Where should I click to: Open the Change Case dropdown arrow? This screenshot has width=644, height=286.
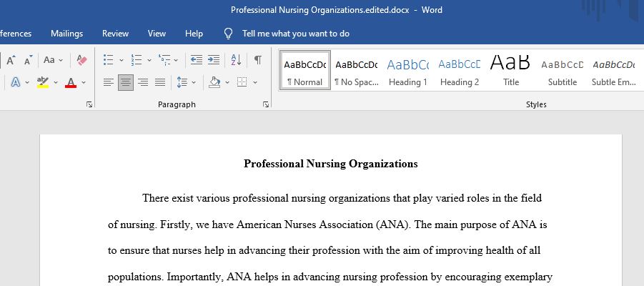click(x=61, y=60)
